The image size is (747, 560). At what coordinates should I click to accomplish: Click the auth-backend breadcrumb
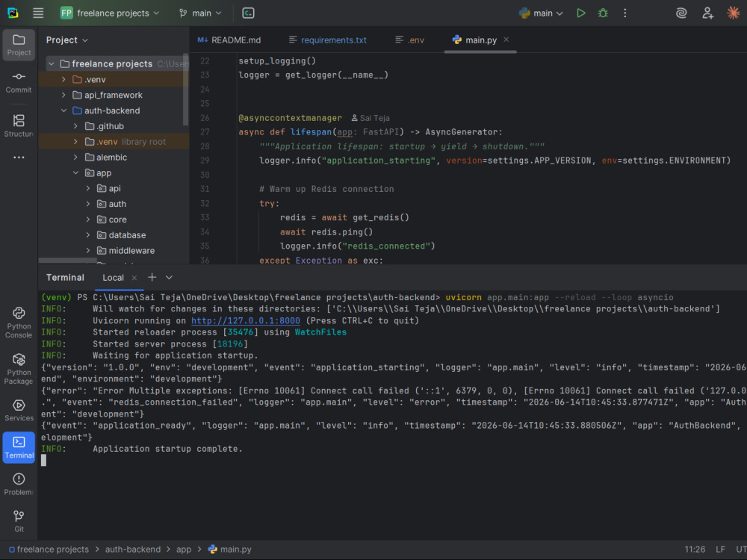133,549
